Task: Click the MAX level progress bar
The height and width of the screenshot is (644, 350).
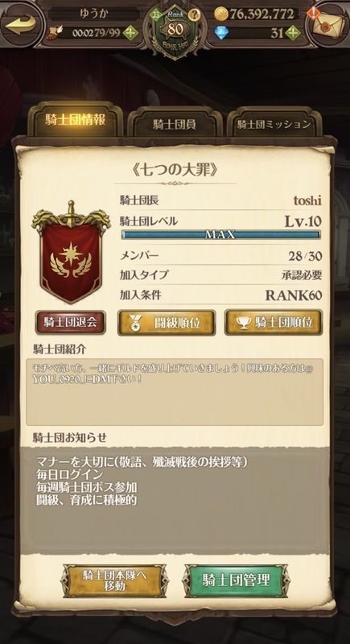Action: 220,235
